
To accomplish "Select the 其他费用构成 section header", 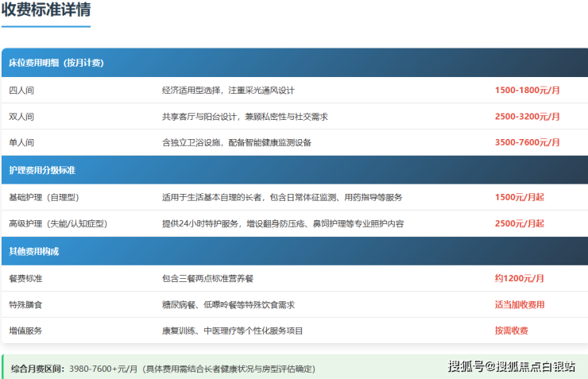I will (34, 251).
